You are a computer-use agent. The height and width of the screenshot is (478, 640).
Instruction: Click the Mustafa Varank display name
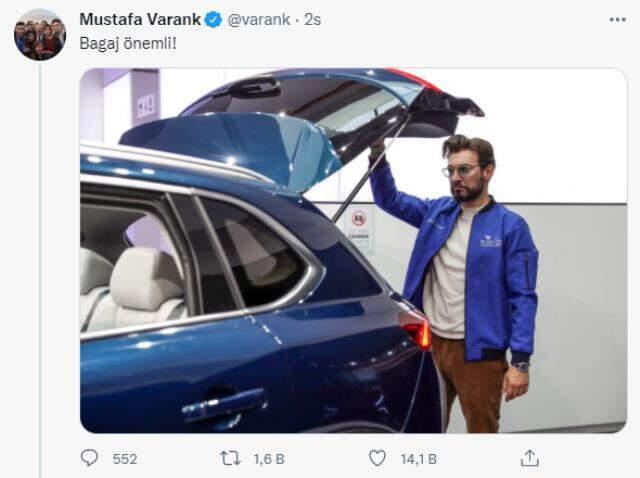tap(140, 20)
